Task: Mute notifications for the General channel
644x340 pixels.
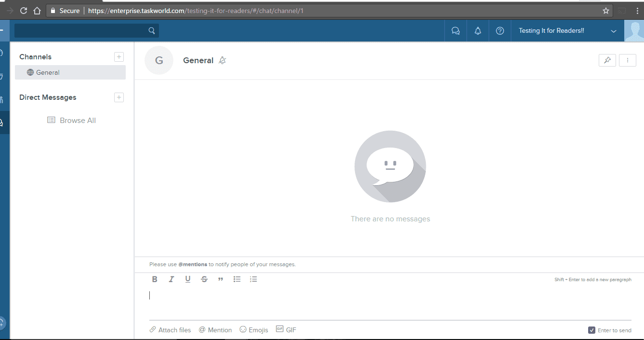Action: click(x=222, y=60)
